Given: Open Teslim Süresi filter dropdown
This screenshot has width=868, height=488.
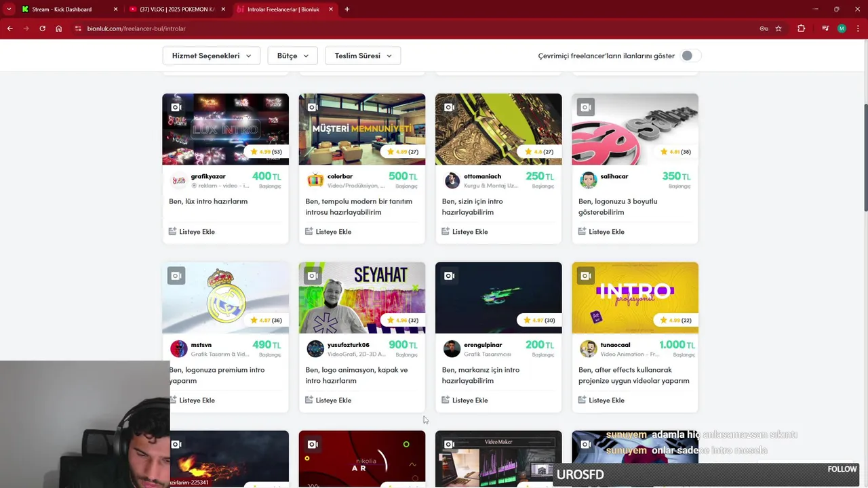Looking at the screenshot, I should tap(363, 56).
